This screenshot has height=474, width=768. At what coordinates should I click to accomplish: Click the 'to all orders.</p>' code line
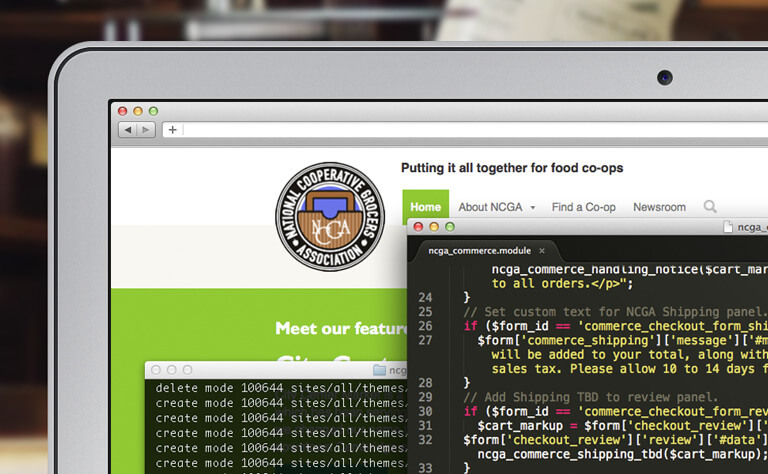562,284
